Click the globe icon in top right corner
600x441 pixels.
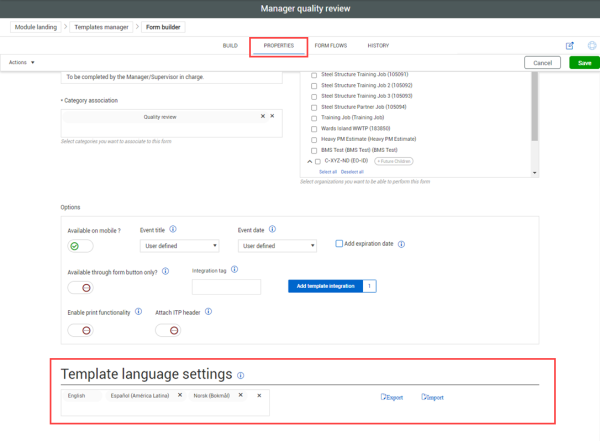592,45
